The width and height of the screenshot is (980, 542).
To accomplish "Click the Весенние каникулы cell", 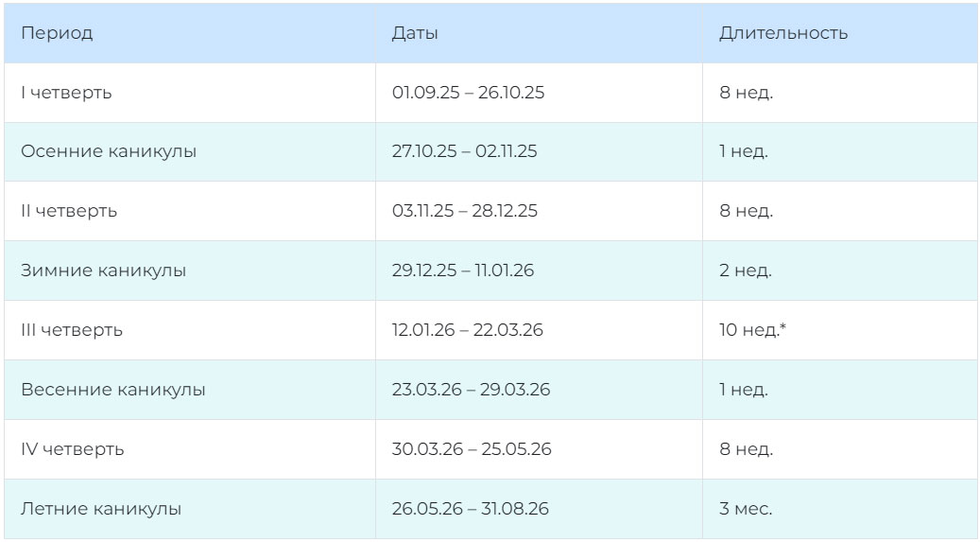I will click(x=112, y=390).
